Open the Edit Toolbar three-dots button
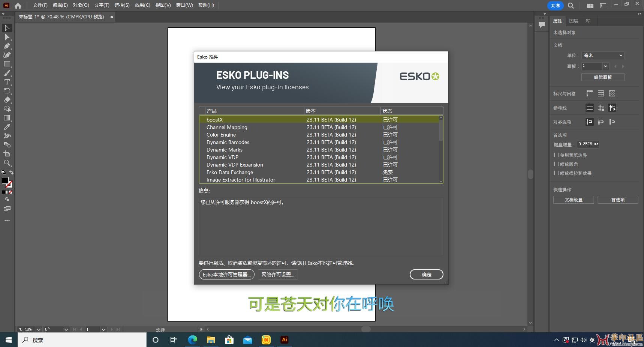644x347 pixels. tap(7, 221)
